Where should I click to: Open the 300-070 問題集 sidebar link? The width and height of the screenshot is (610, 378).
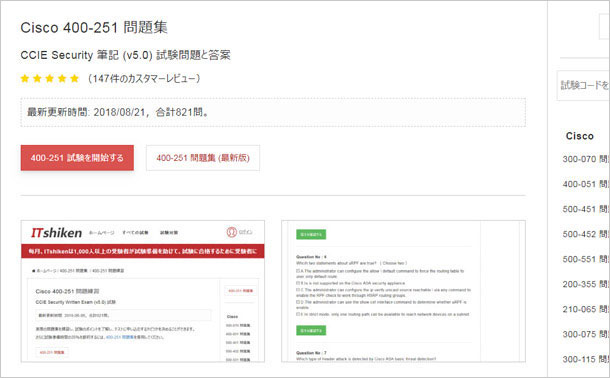(x=585, y=159)
